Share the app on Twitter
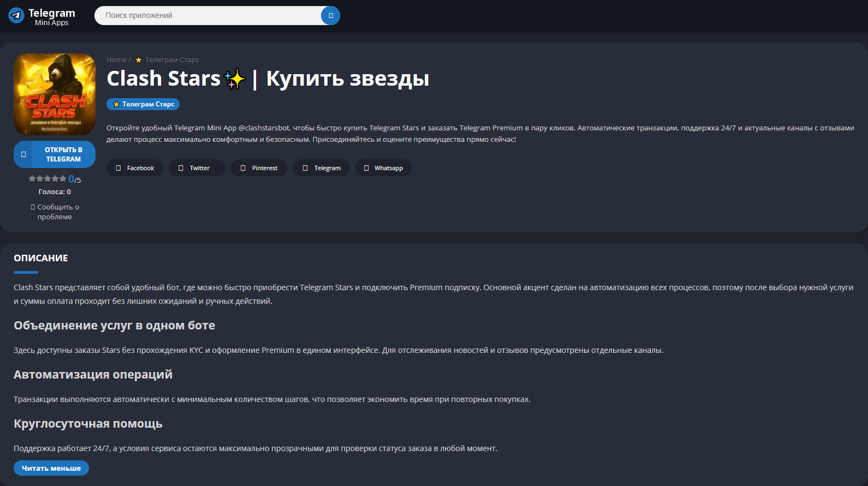The height and width of the screenshot is (486, 868). [x=197, y=168]
